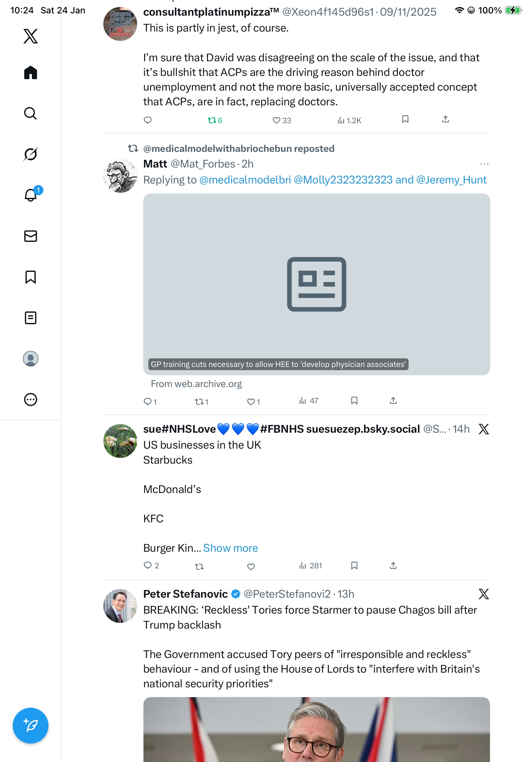
Task: Open Lists icon in the sidebar
Action: [31, 317]
